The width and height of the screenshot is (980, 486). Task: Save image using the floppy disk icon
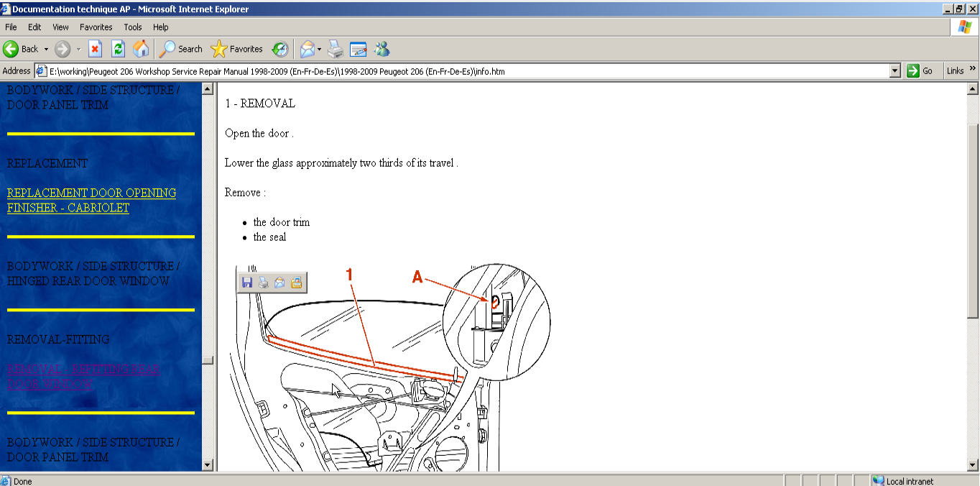point(247,283)
